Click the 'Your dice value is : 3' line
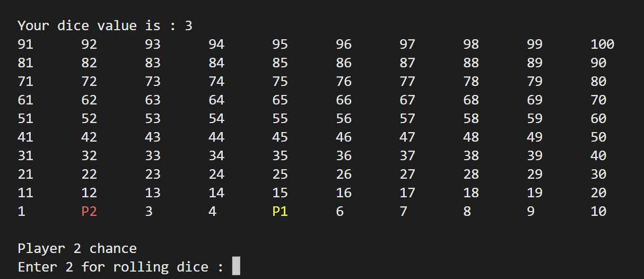Image resolution: width=644 pixels, height=279 pixels. [105, 25]
